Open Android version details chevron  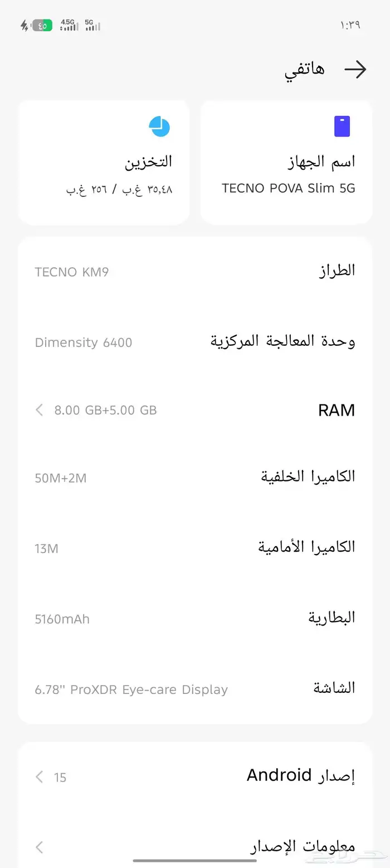(39, 777)
